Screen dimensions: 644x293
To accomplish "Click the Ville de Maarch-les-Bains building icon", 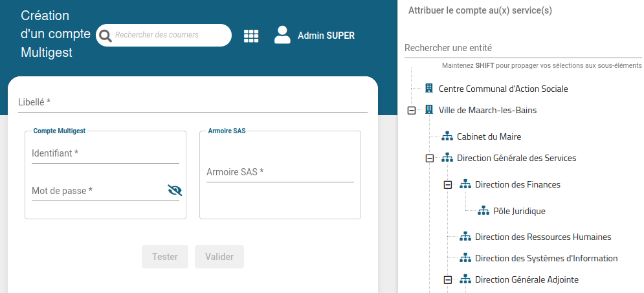I will [x=428, y=110].
